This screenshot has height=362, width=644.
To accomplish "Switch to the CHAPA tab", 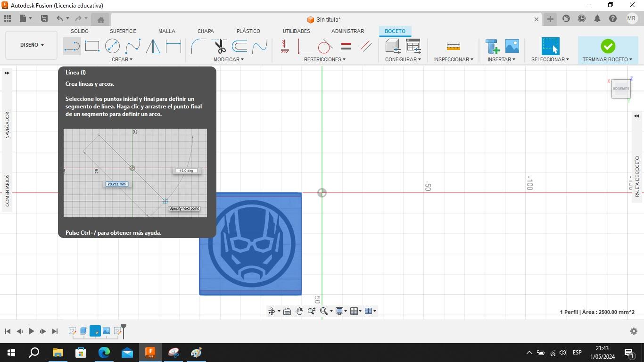I will pos(206,31).
